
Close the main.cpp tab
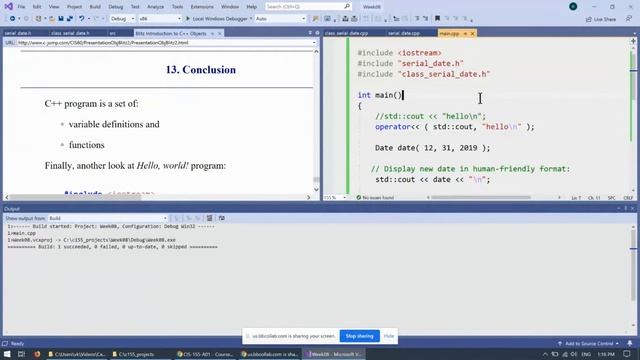point(473,33)
